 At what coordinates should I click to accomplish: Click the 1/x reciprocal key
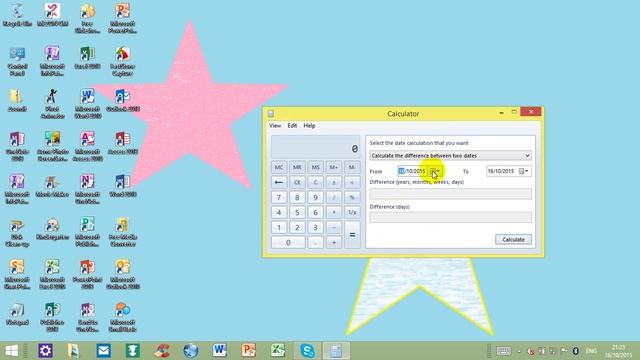tap(352, 213)
